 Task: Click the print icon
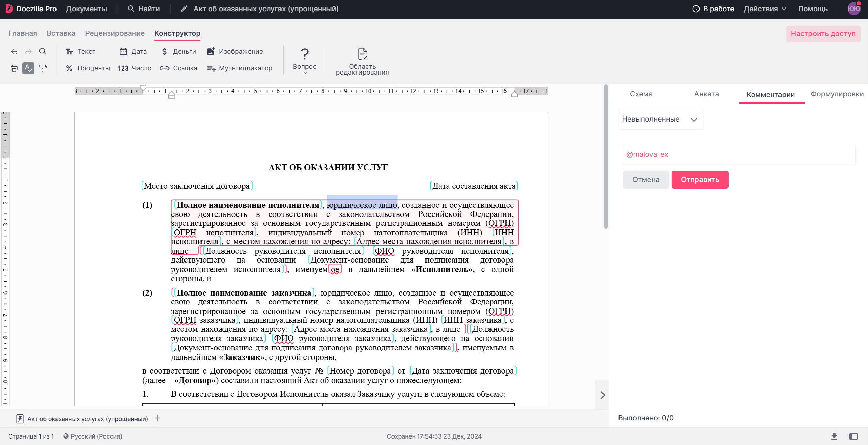click(x=14, y=68)
